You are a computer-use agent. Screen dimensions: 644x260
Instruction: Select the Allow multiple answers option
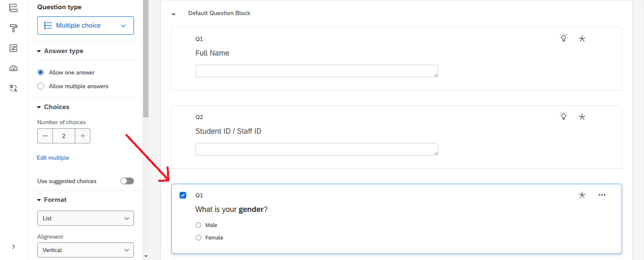(x=41, y=86)
